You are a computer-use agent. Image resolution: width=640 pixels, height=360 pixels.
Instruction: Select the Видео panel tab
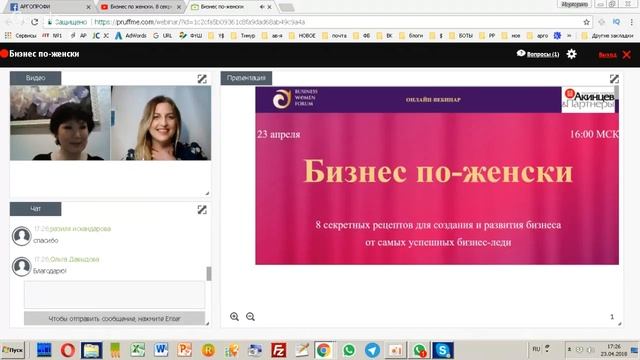36,78
